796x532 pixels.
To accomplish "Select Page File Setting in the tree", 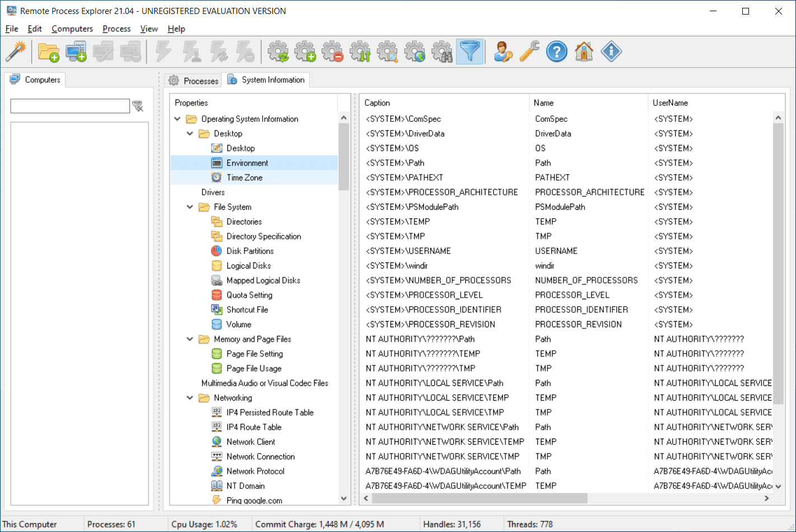I will pos(255,354).
